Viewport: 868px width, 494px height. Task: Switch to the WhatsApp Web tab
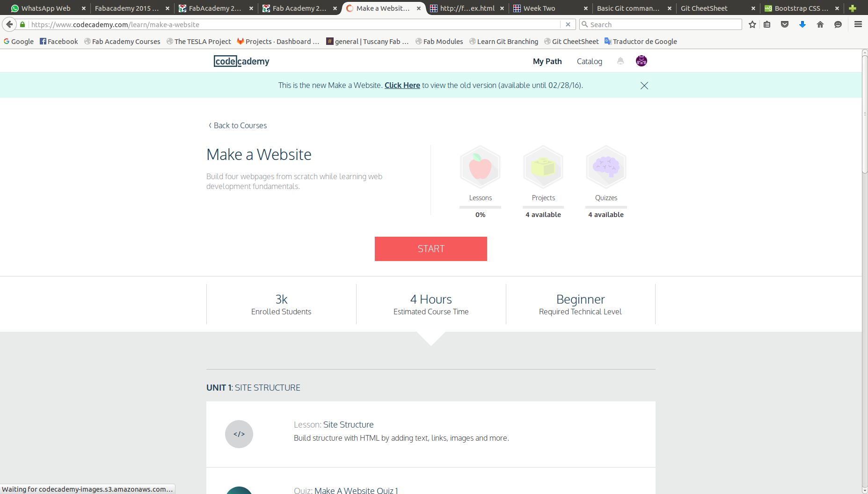tap(45, 8)
